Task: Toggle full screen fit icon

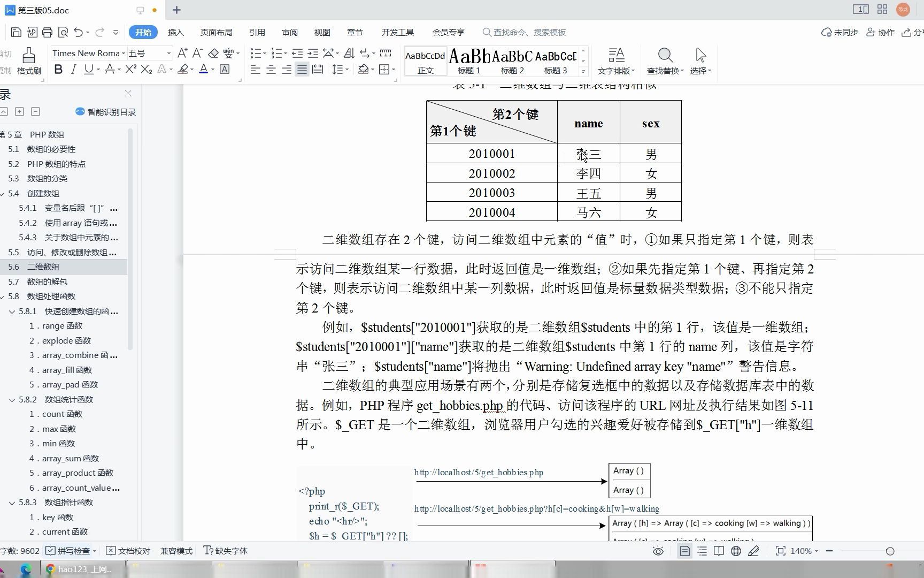Action: pyautogui.click(x=780, y=551)
